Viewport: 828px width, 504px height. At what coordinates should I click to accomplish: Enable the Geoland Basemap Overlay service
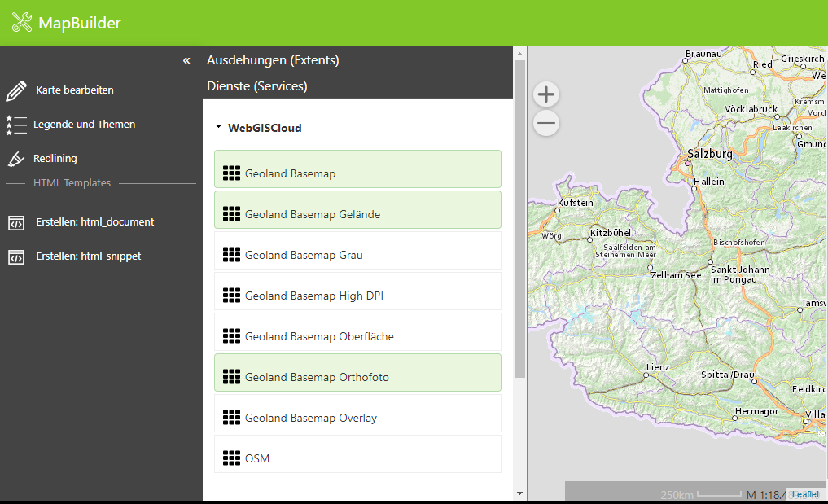pos(357,413)
